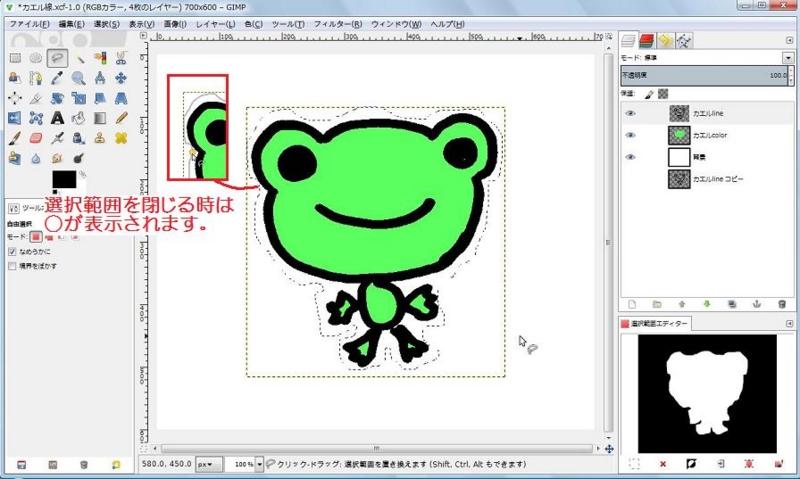Select the Paths tool
Viewport: 800px width, 479px height.
point(36,78)
